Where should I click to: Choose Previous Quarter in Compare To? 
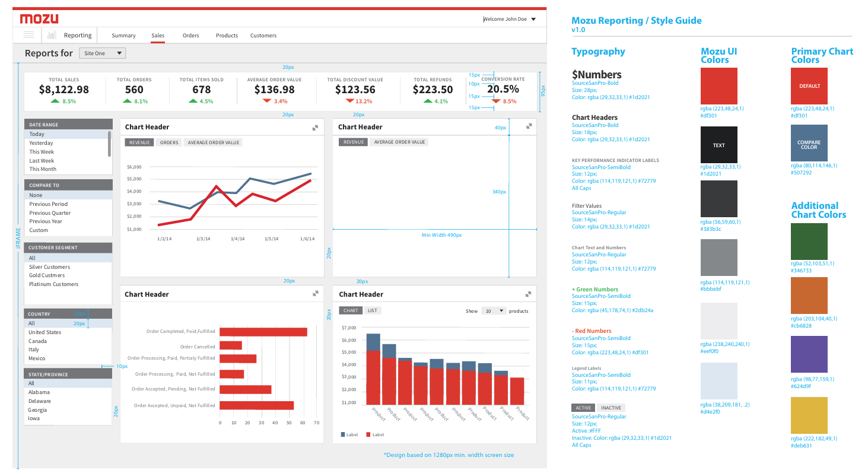68,213
